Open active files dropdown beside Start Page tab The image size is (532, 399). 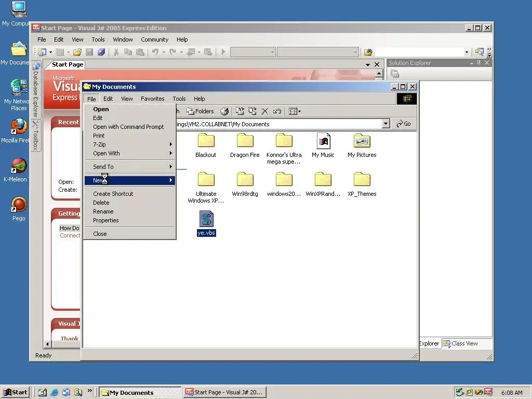pos(368,64)
